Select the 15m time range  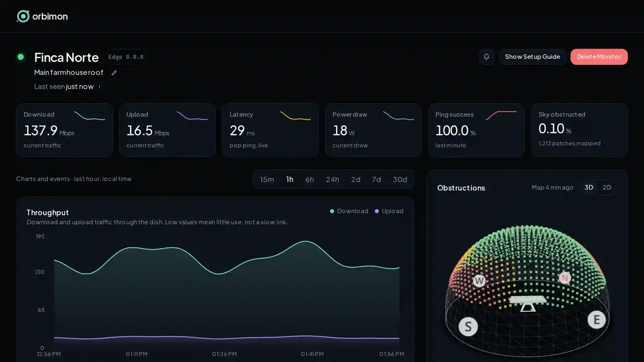(267, 179)
